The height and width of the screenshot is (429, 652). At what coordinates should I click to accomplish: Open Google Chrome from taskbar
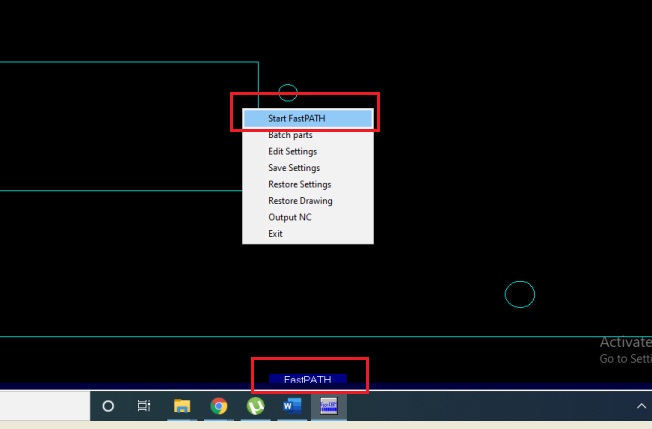[219, 406]
